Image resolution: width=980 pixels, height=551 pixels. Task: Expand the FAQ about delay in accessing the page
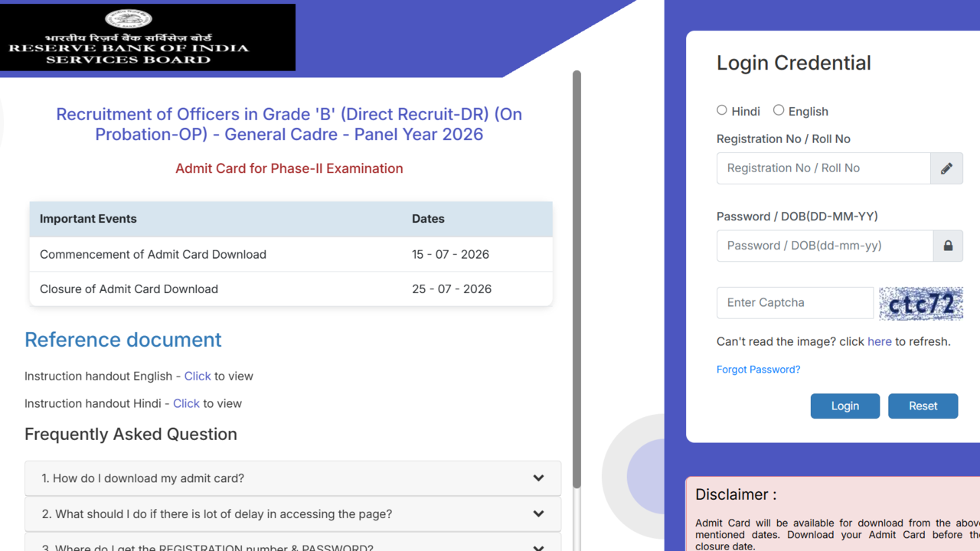point(292,514)
